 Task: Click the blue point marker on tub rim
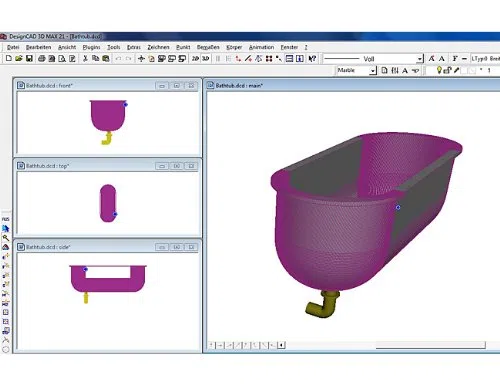click(x=398, y=207)
